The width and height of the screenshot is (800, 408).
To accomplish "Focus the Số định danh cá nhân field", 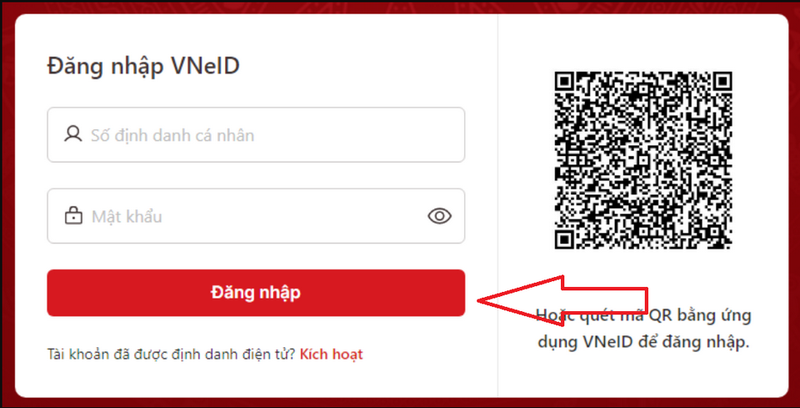I will point(256,135).
